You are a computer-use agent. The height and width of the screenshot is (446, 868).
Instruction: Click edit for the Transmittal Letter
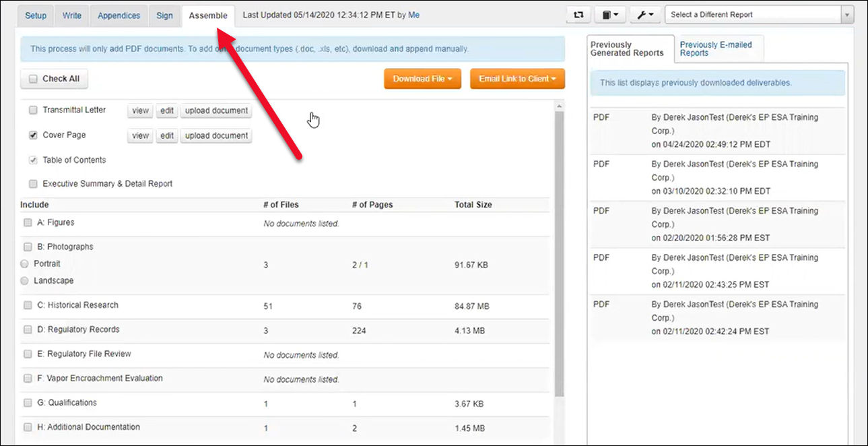[166, 111]
